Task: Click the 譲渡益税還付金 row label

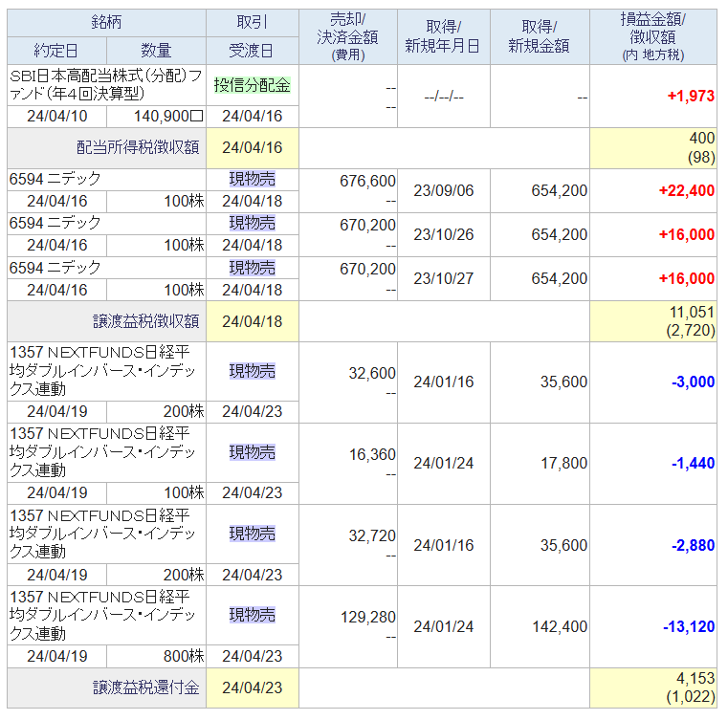Action: coord(145,687)
